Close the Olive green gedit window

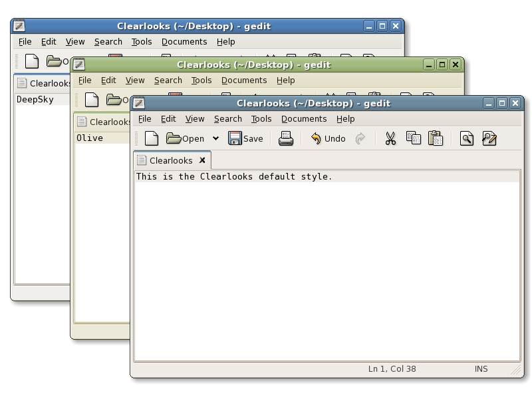(x=456, y=65)
